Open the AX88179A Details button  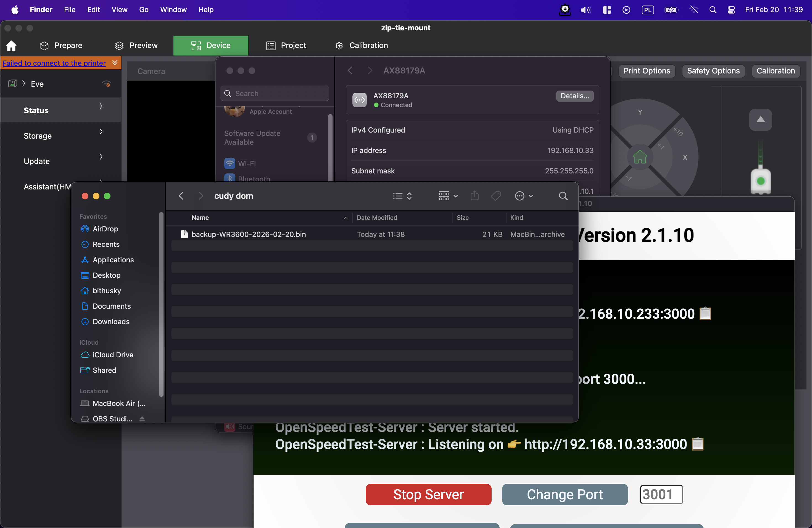[x=574, y=96]
